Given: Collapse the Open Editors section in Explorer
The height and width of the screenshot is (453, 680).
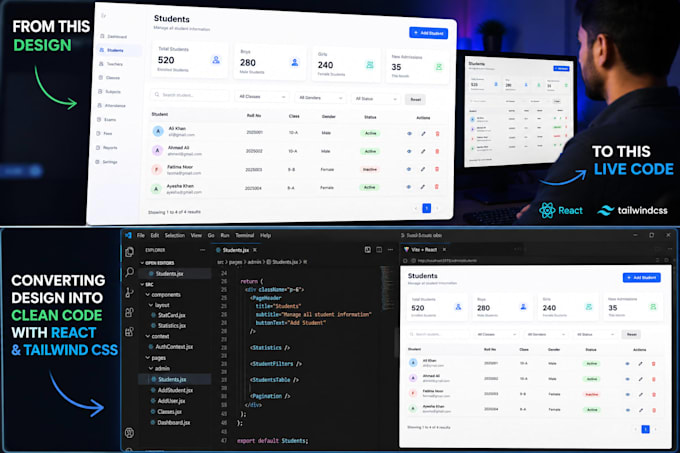Looking at the screenshot, I should (157, 263).
